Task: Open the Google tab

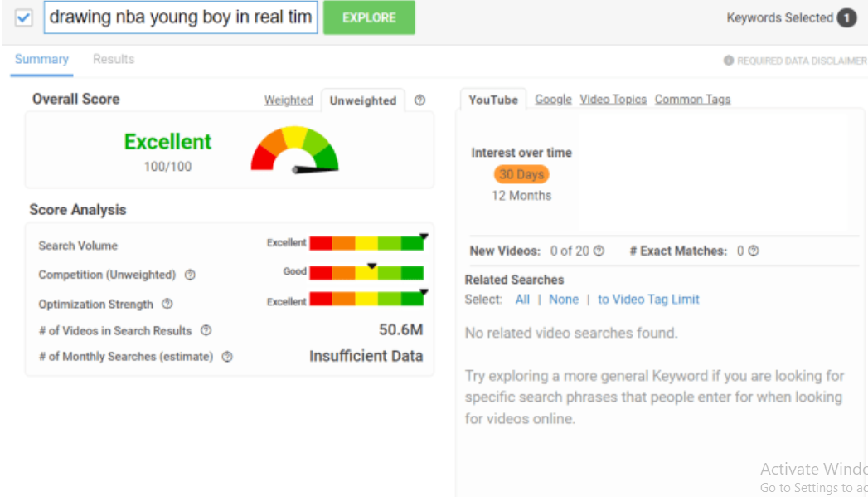Action: coord(553,99)
